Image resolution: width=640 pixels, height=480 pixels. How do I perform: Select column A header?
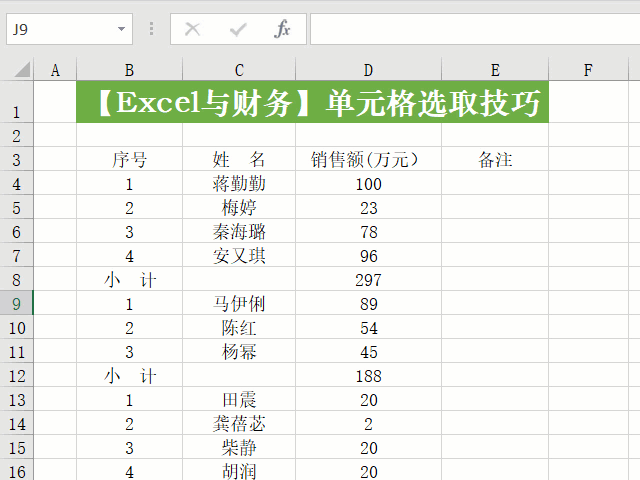(x=55, y=70)
